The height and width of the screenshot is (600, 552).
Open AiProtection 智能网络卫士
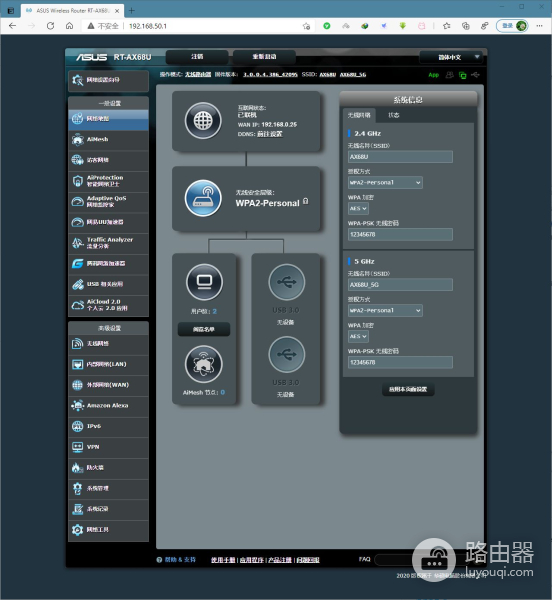click(108, 181)
